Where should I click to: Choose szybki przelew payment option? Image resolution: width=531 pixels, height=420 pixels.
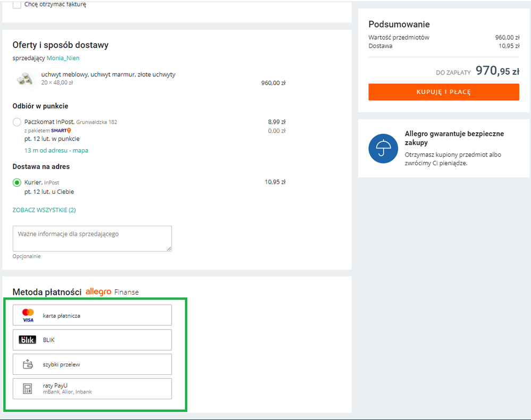click(92, 364)
